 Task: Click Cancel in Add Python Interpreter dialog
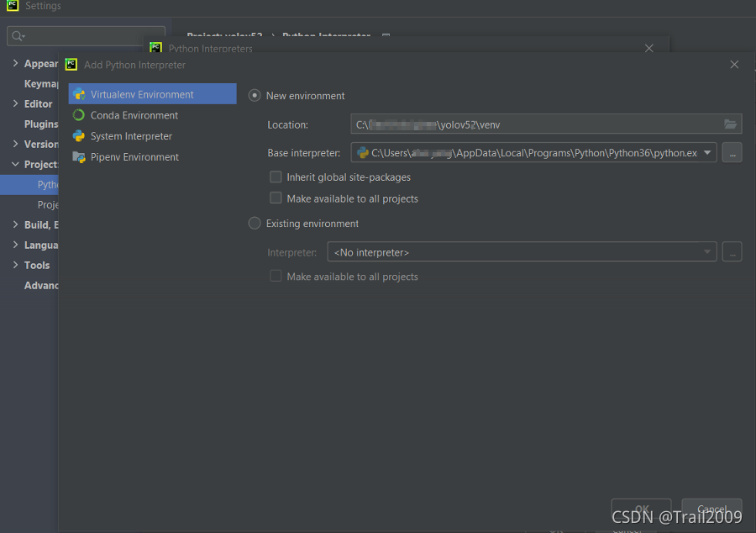point(711,509)
